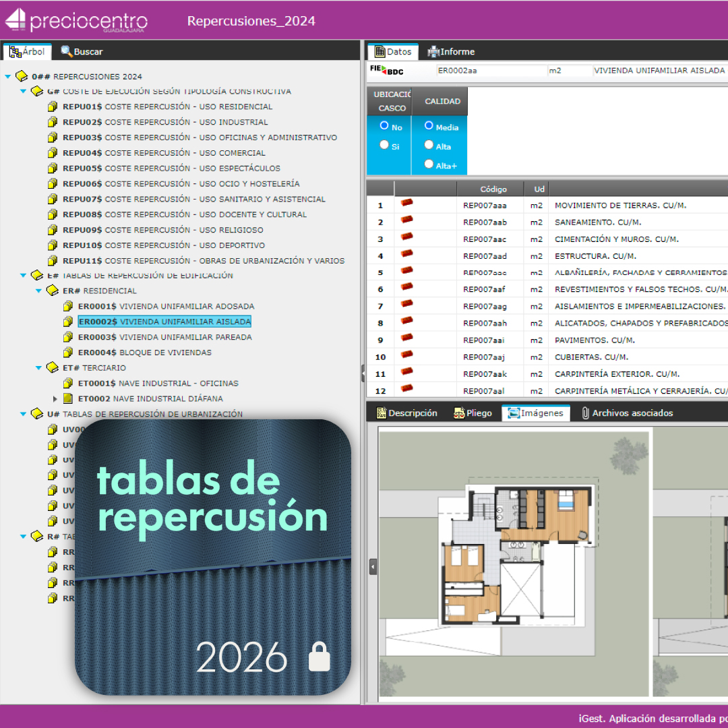728x728 pixels.
Task: Click the ER0002aa code field
Action: pos(491,71)
